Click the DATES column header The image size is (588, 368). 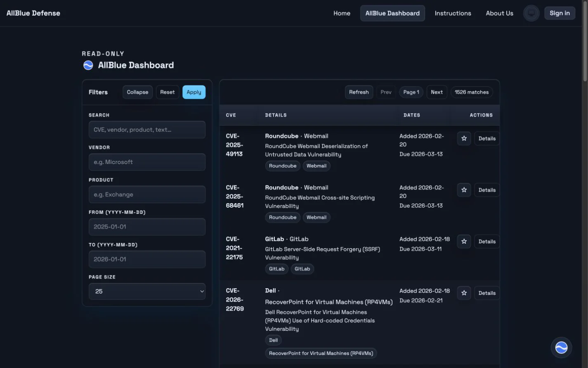point(412,115)
